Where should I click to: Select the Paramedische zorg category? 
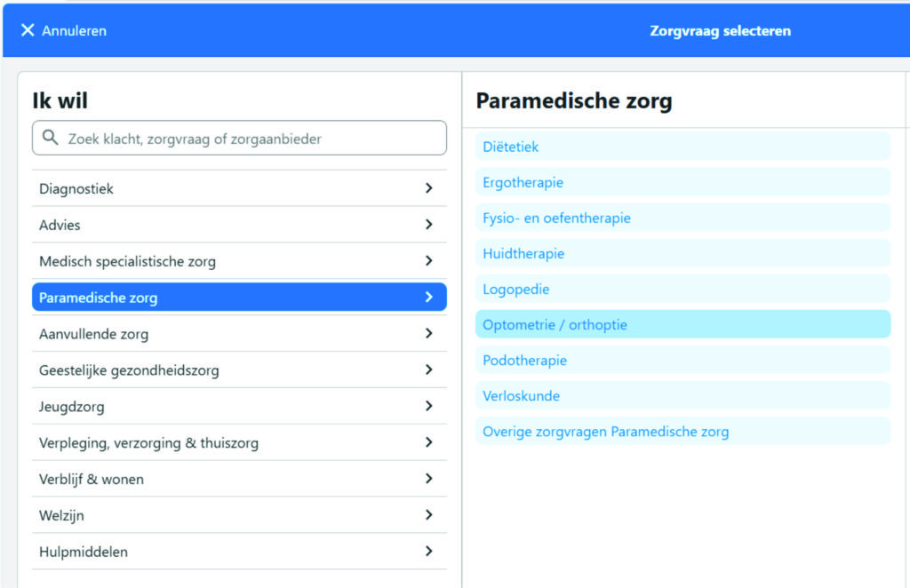tap(239, 297)
